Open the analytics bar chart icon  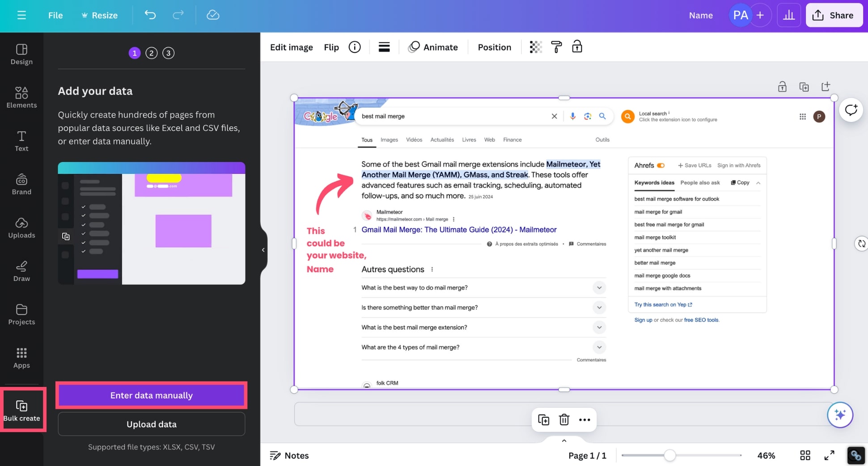pos(789,15)
